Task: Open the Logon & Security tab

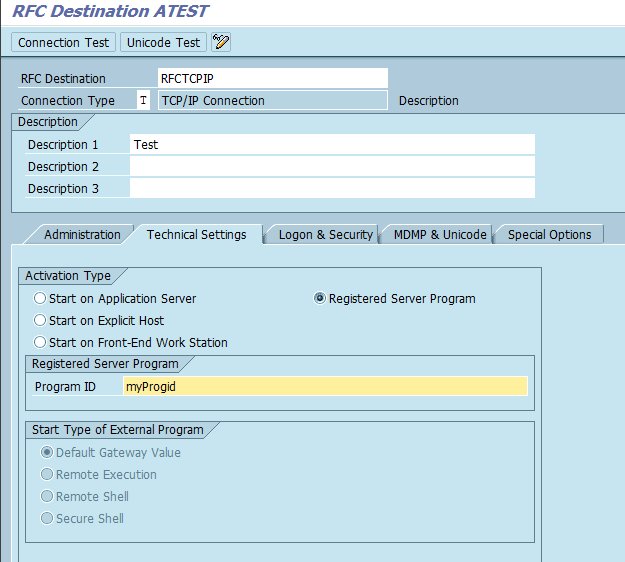Action: [x=325, y=235]
